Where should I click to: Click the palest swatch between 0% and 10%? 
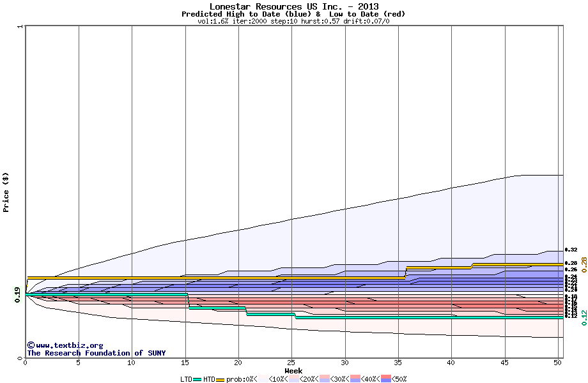(263, 379)
